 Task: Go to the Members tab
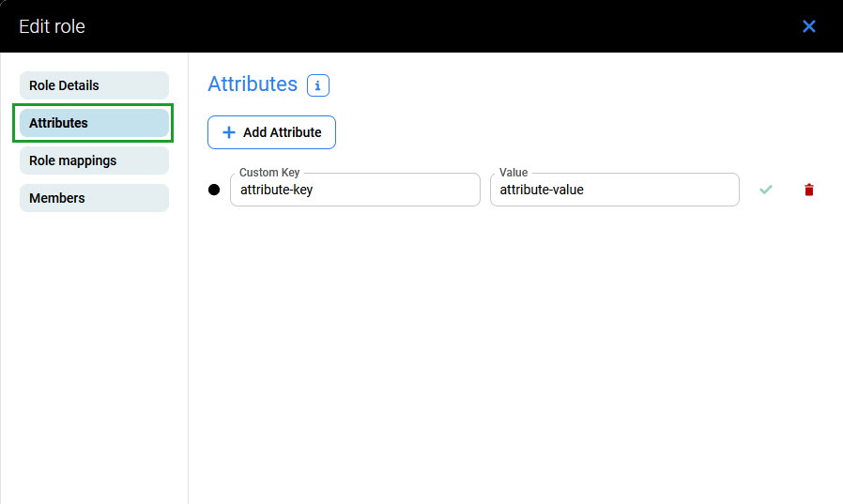(94, 198)
